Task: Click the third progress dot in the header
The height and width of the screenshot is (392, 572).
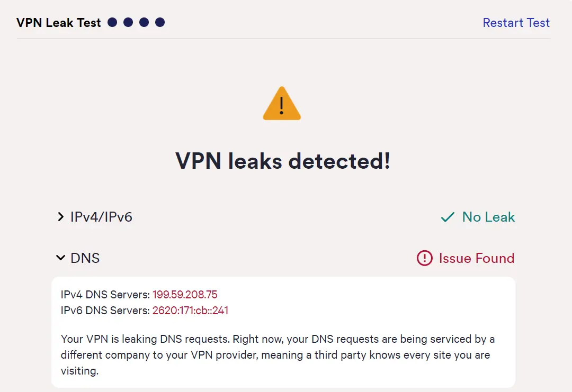Action: (144, 22)
